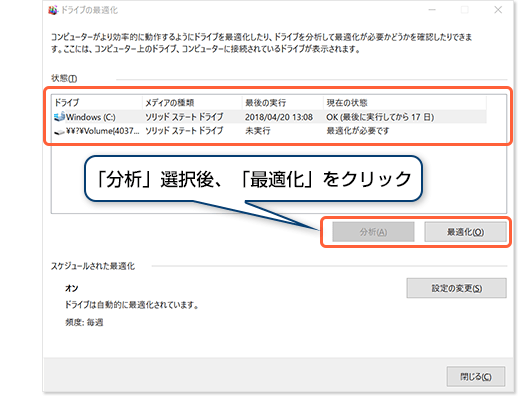Viewport: 518px width, 400px height.
Task: Close the window with the X button
Action: [x=498, y=10]
